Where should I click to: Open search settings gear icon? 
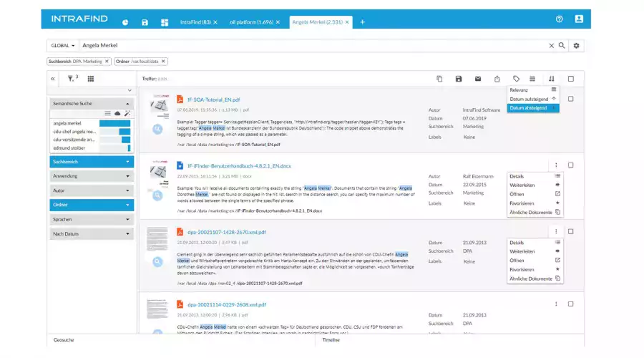tap(577, 46)
